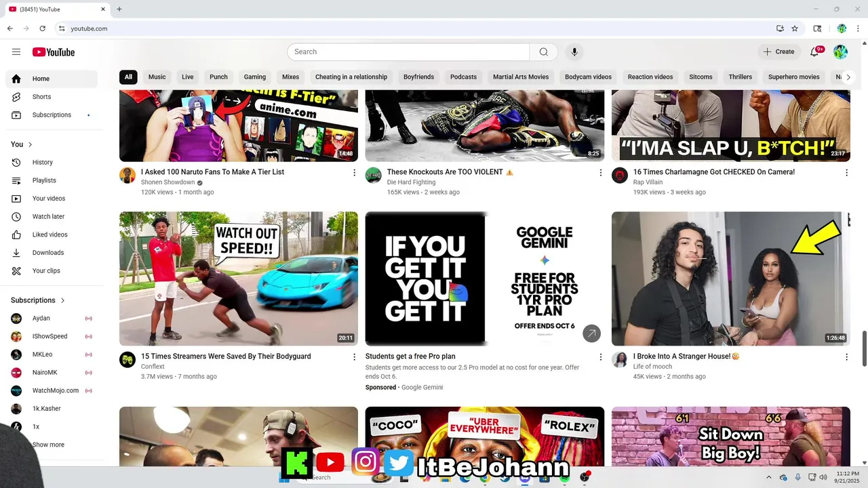Select the Music filter chip
This screenshot has height=488, width=868.
point(157,77)
